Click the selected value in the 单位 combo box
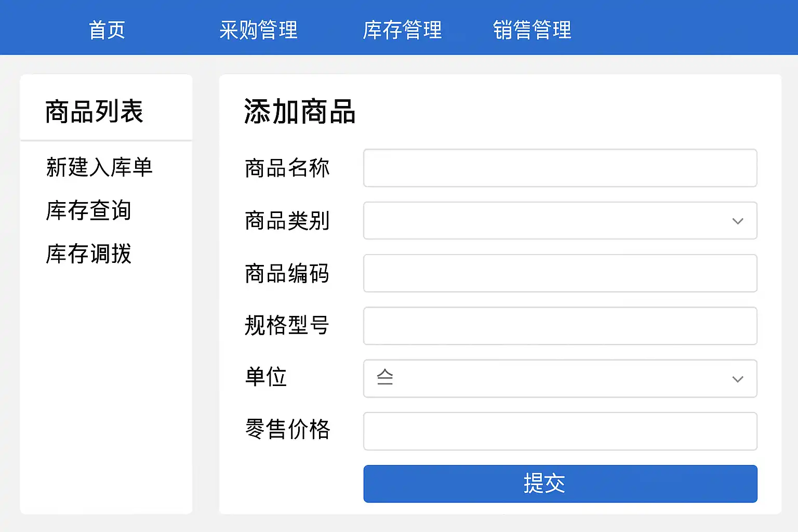 click(x=385, y=378)
